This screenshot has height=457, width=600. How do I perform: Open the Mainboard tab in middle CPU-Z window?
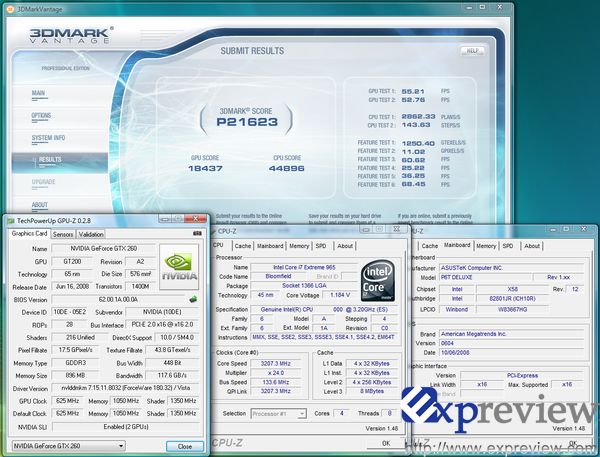(270, 246)
